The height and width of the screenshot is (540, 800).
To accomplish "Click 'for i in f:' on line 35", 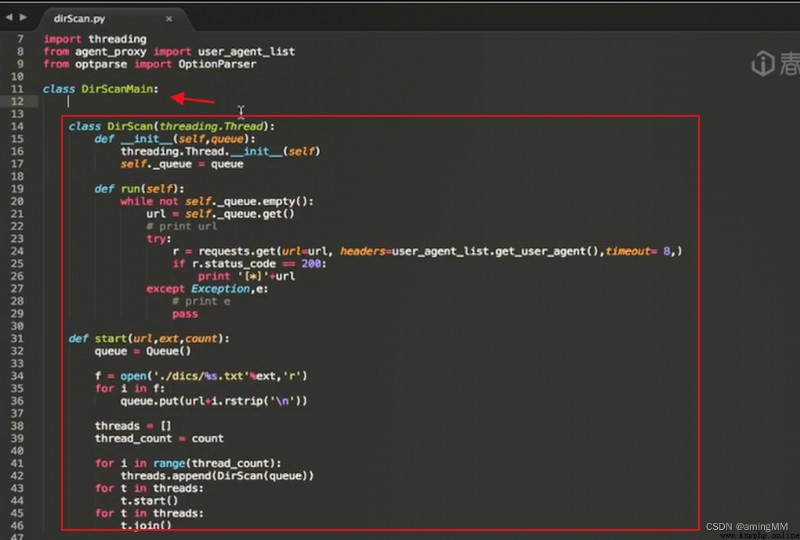I will 130,388.
